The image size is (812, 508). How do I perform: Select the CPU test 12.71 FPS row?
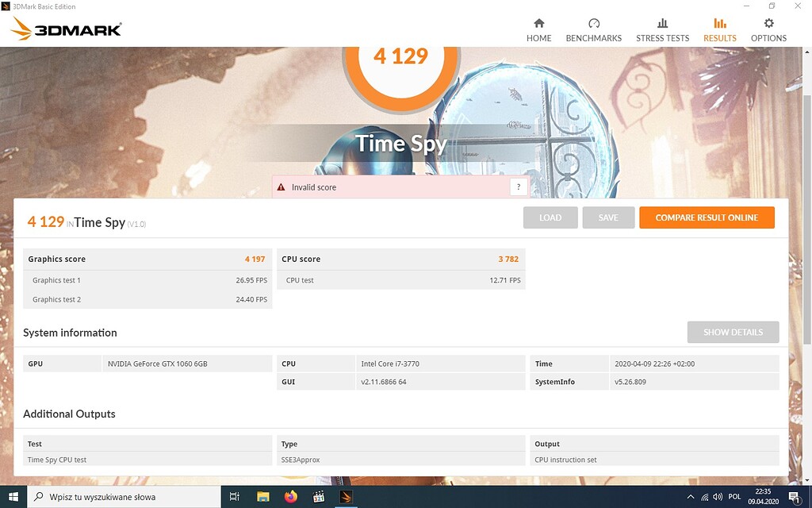400,280
